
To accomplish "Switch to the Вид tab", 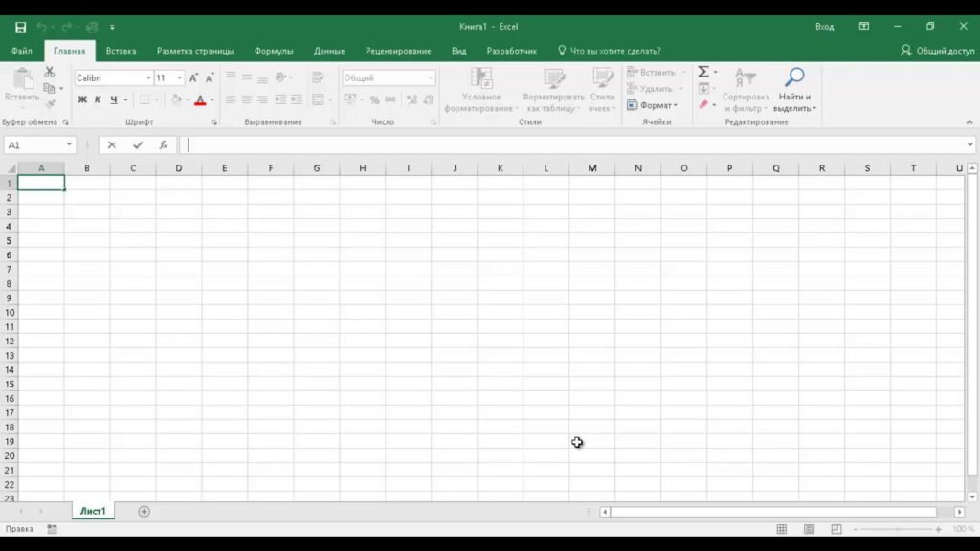I will (x=458, y=51).
